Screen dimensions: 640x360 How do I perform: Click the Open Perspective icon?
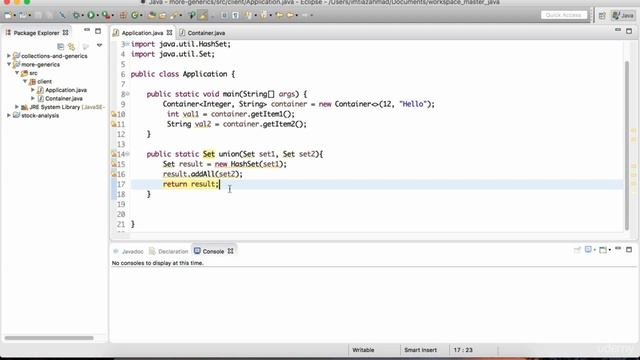[602, 16]
